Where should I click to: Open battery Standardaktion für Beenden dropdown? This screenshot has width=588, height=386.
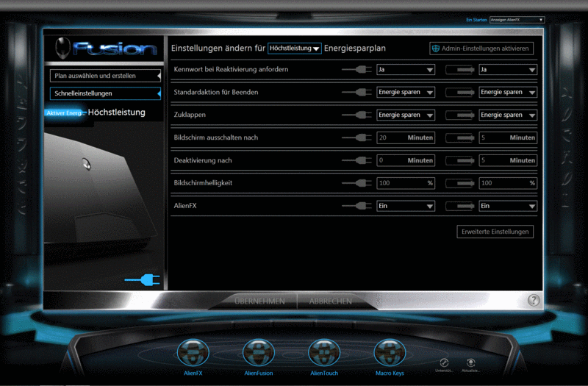point(508,93)
